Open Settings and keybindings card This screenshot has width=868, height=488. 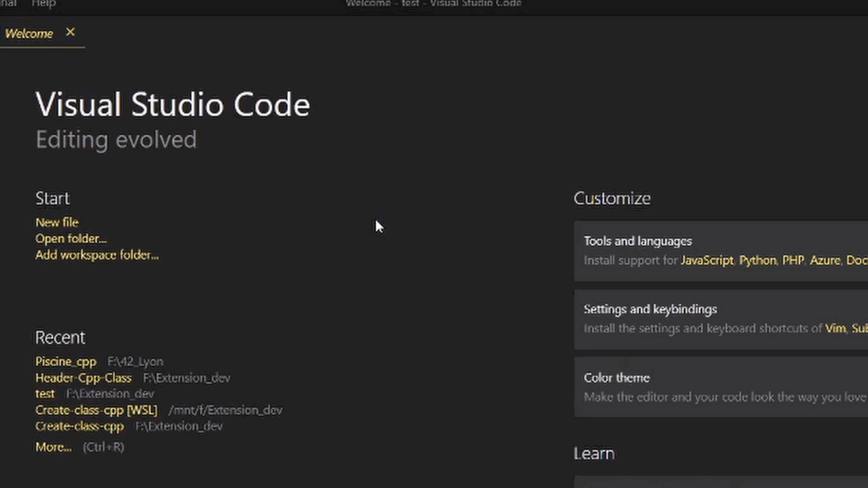pyautogui.click(x=650, y=309)
